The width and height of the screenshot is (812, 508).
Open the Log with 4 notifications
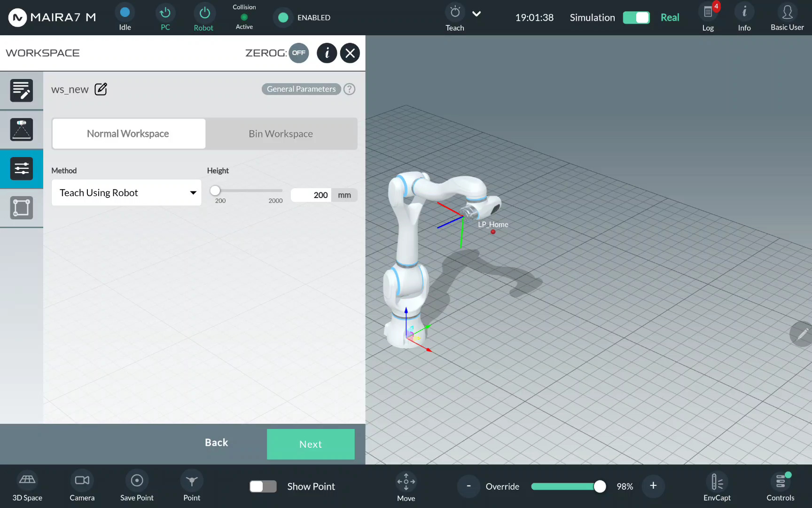point(708,12)
